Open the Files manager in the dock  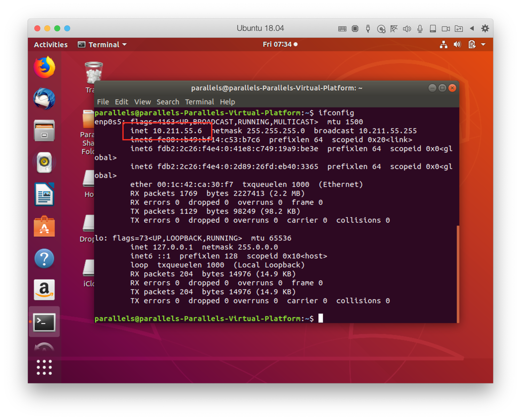(44, 130)
